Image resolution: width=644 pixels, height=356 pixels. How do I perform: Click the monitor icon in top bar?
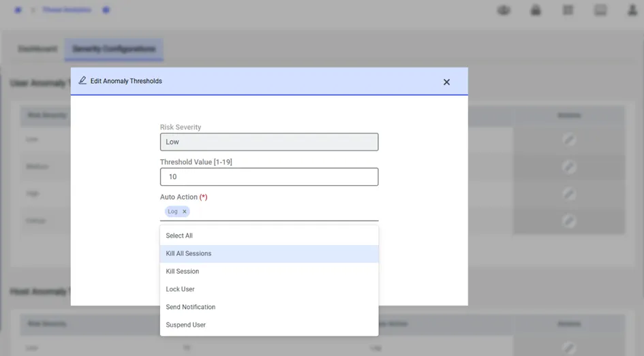point(600,10)
